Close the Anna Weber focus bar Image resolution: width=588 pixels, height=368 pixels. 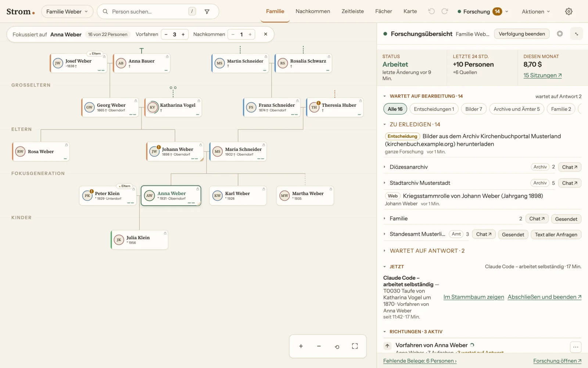pyautogui.click(x=266, y=34)
